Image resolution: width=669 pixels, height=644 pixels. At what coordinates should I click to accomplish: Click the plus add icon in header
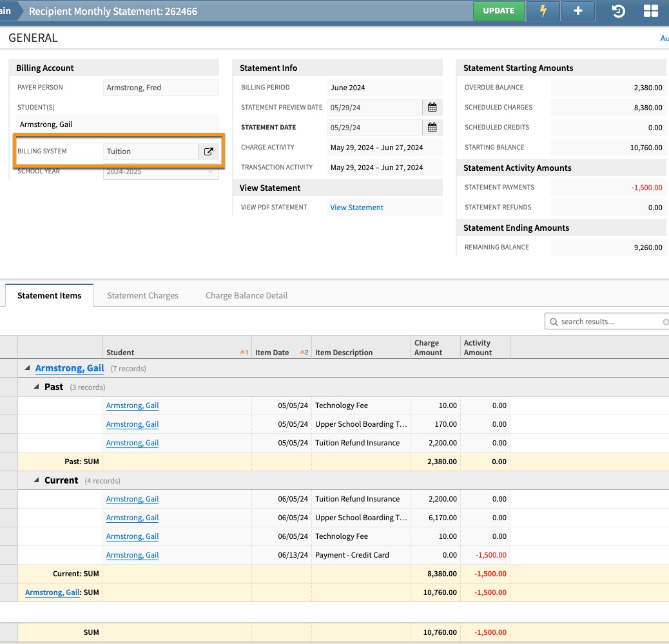pos(578,11)
